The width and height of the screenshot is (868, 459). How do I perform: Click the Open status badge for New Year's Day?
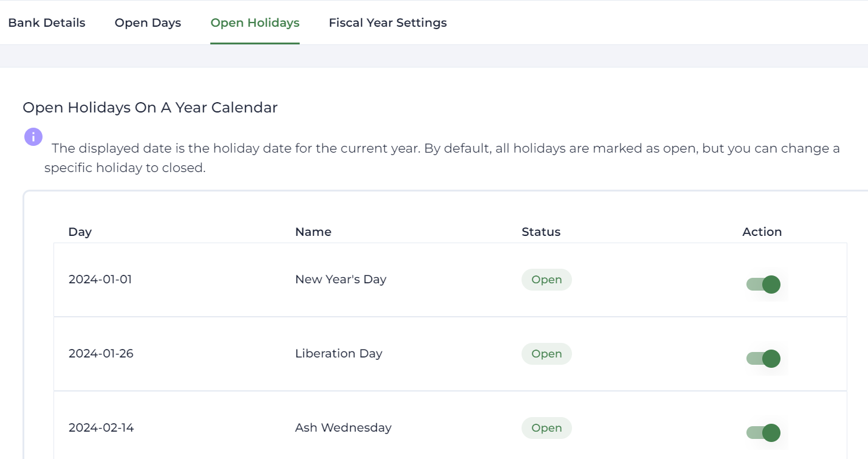[x=546, y=280]
